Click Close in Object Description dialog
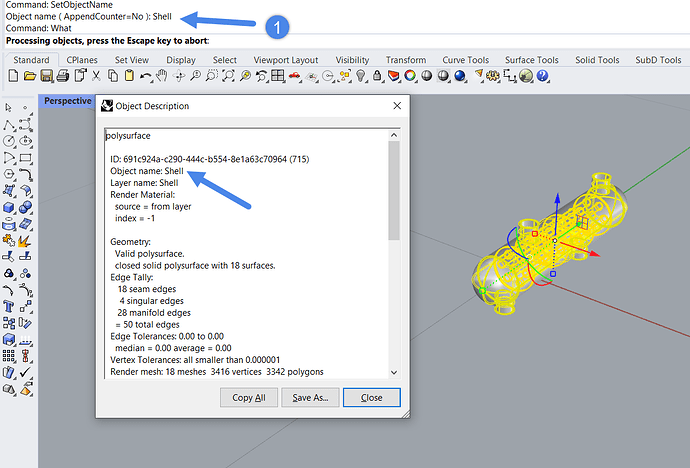The height and width of the screenshot is (468, 690). click(371, 397)
